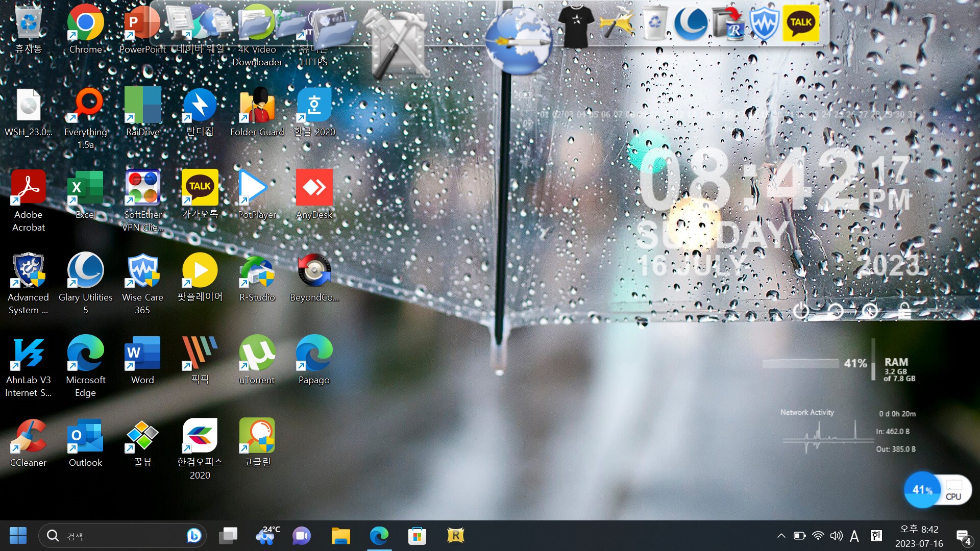
Task: Launch Everything 1.5a search tool
Action: click(85, 118)
